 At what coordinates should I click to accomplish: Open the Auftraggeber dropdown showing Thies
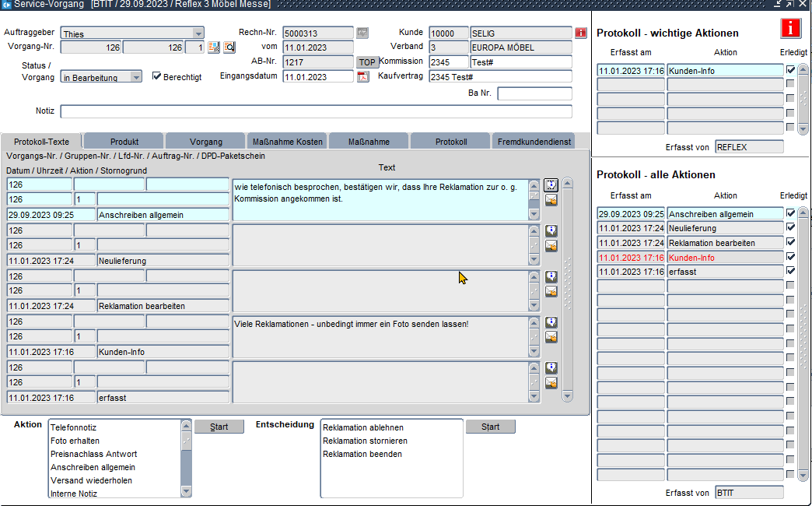pos(198,33)
